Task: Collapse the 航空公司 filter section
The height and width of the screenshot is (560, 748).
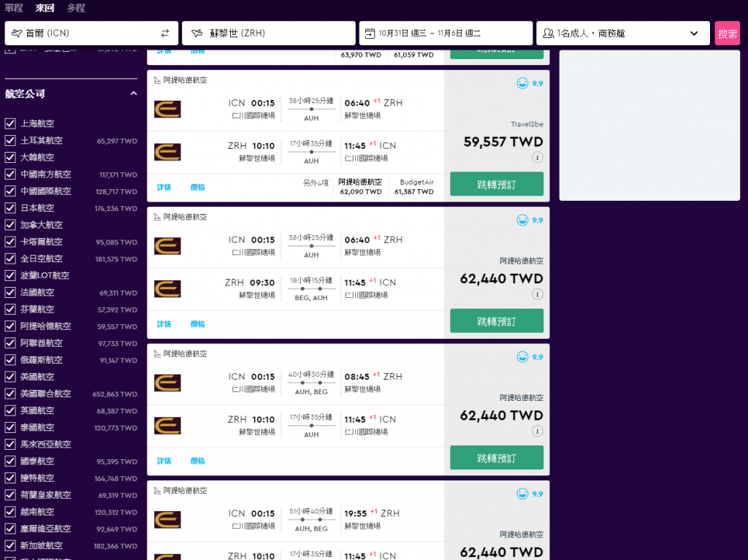Action: [134, 93]
